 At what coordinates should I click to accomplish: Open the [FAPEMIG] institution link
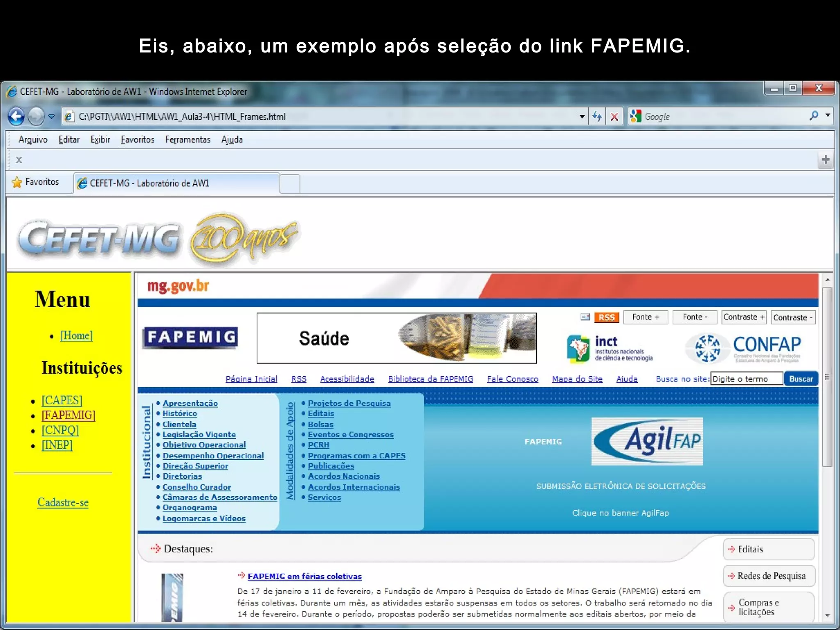pyautogui.click(x=68, y=415)
